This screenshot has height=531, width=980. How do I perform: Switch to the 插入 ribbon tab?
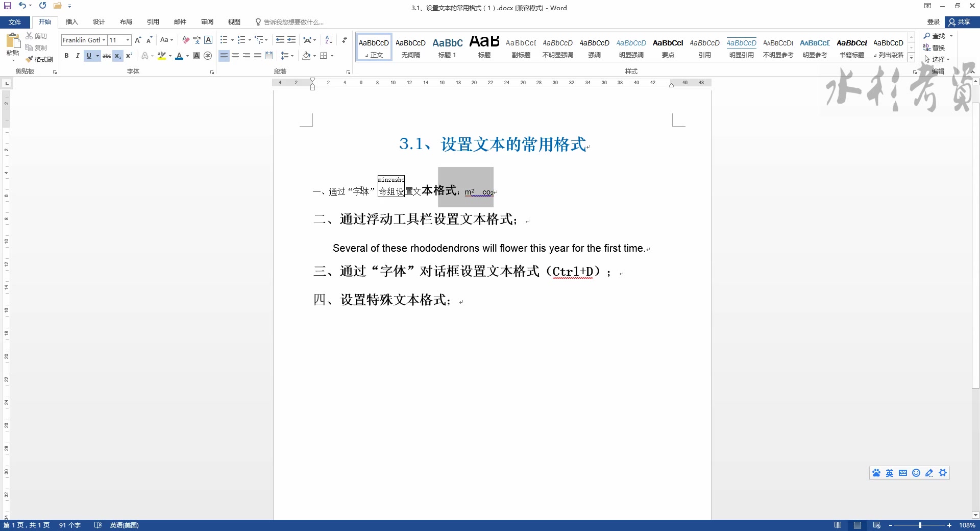click(71, 22)
